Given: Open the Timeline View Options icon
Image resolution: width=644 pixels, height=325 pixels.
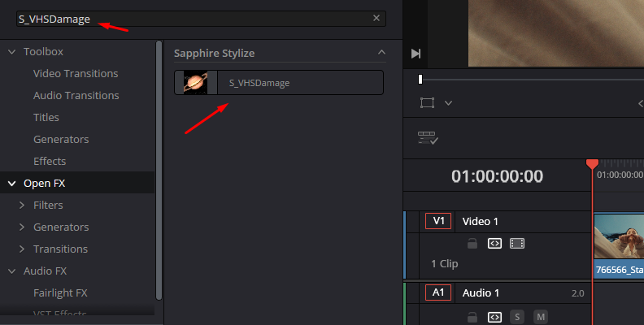Looking at the screenshot, I should coord(428,138).
